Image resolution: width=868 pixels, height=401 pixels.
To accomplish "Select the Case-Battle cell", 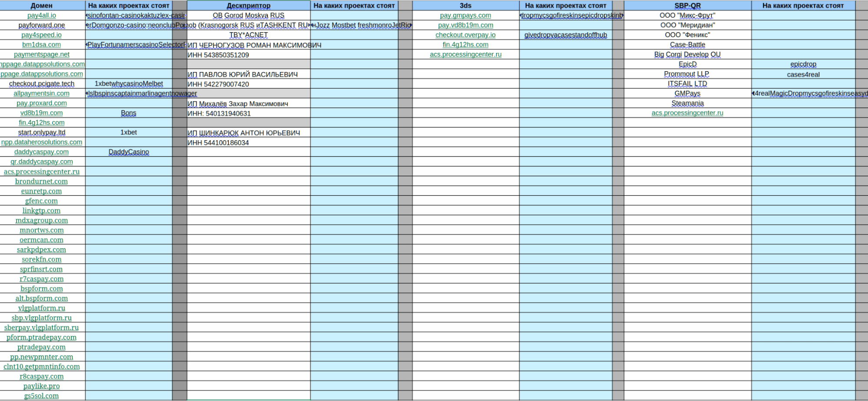I will pyautogui.click(x=687, y=45).
